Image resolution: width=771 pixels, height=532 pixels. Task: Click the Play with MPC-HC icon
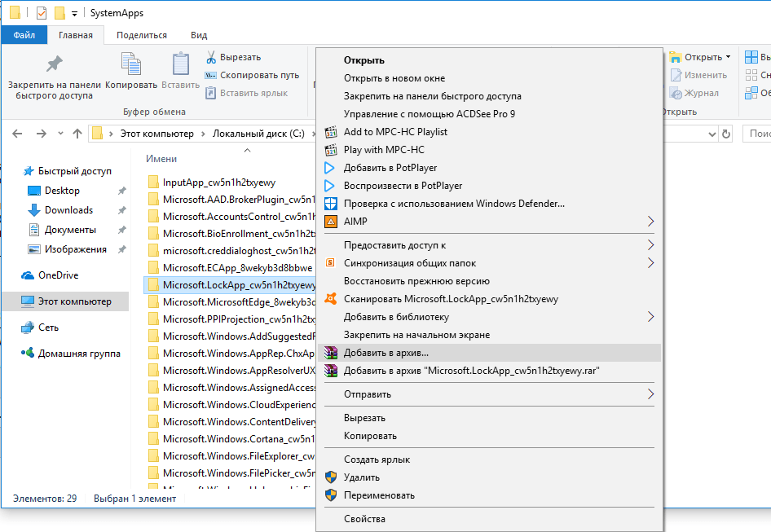click(x=331, y=149)
